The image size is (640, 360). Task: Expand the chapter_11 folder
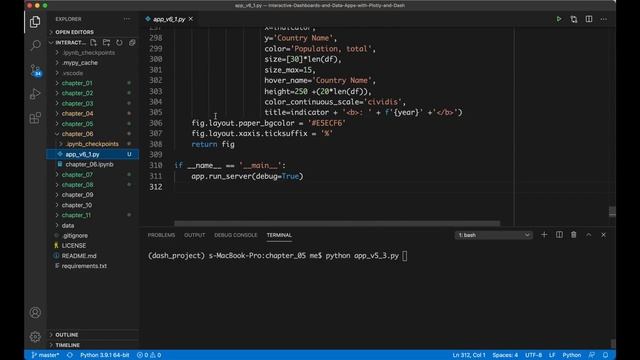click(76, 215)
